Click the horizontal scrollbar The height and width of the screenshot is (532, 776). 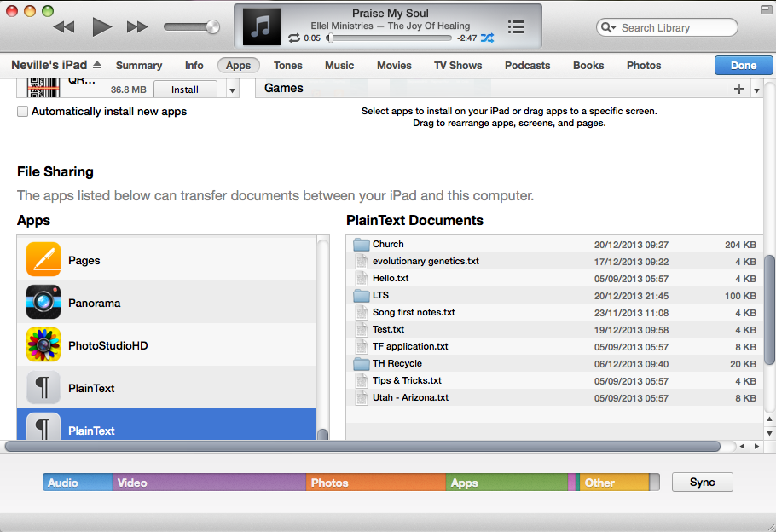point(362,447)
